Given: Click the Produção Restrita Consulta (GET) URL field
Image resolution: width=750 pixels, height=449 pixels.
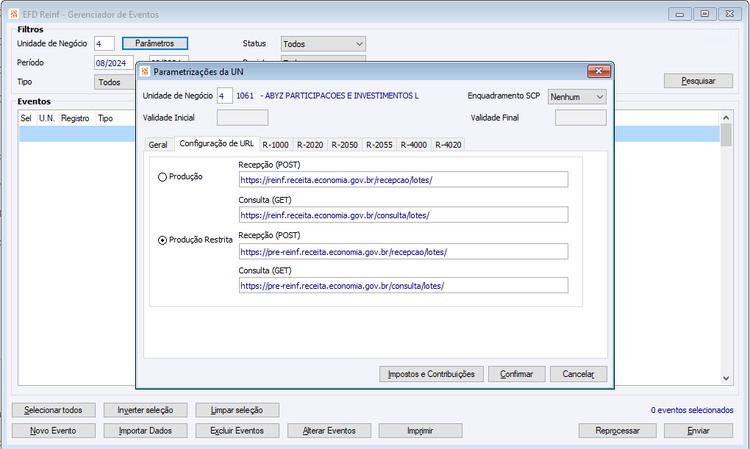Looking at the screenshot, I should coord(403,285).
